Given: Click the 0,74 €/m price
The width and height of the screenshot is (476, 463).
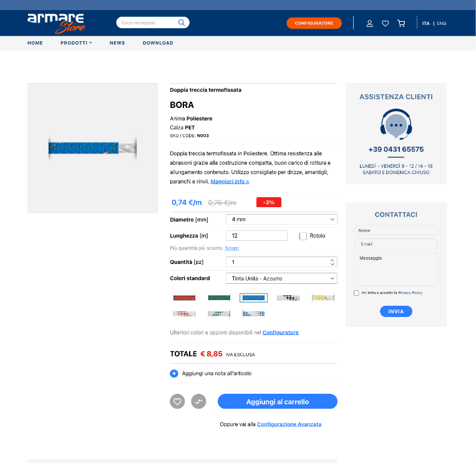Looking at the screenshot, I should 187,203.
